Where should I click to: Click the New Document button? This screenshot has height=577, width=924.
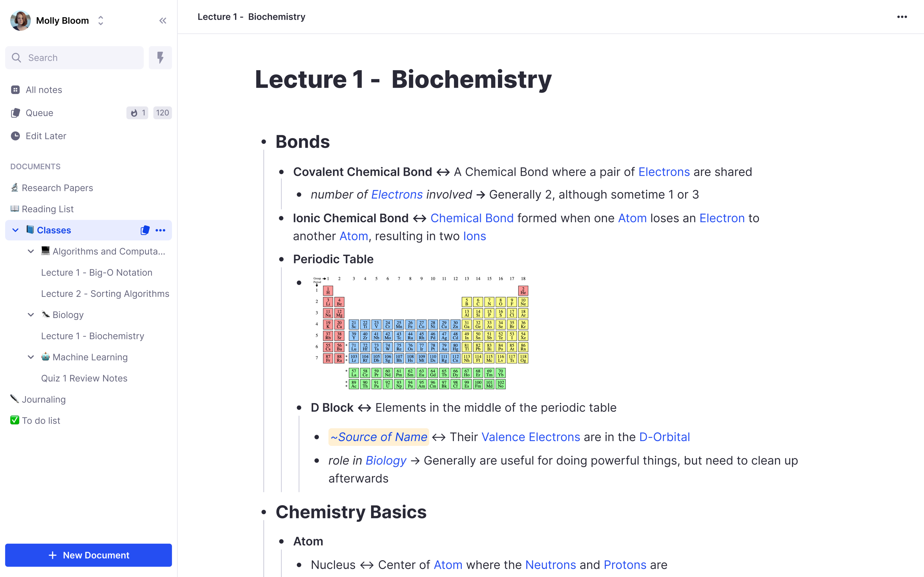click(x=88, y=555)
